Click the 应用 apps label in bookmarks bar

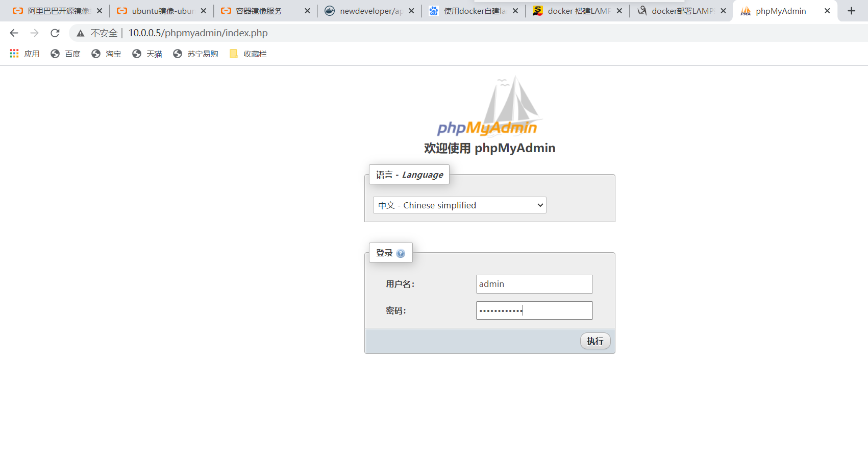pos(32,54)
